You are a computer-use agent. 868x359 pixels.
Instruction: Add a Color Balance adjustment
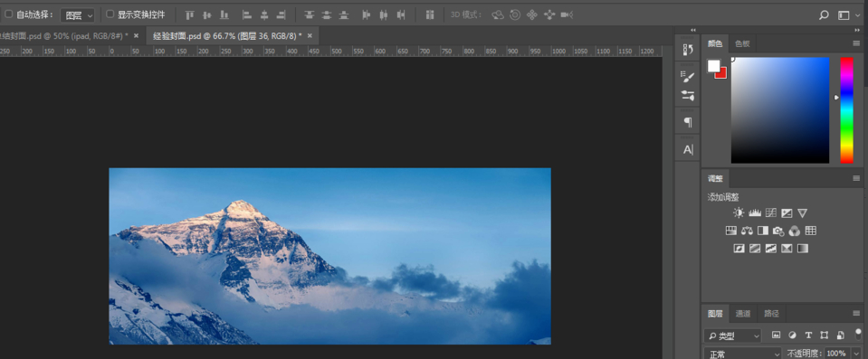pos(747,231)
